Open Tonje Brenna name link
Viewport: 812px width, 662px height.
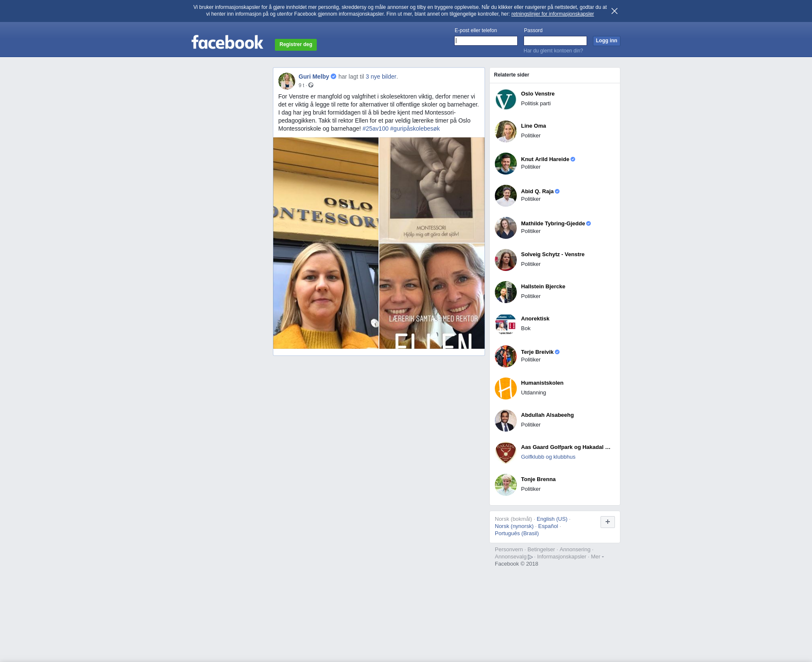(538, 479)
